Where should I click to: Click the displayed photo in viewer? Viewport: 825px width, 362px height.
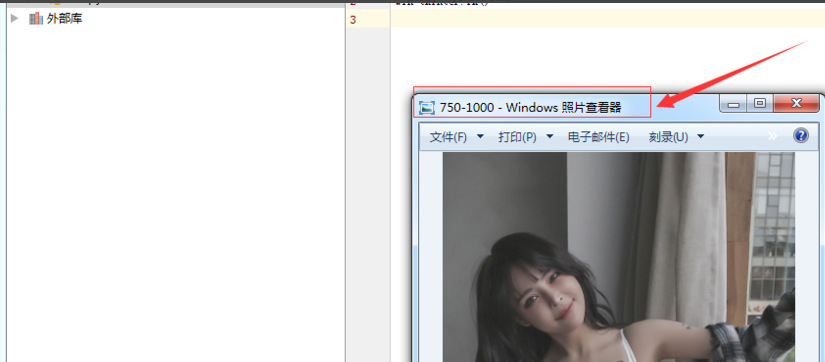[619, 257]
